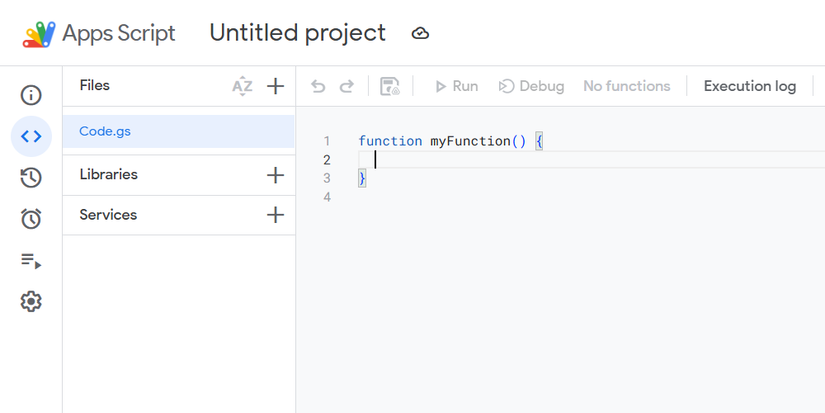Save project with the disk icon
This screenshot has height=413, width=825.
390,86
